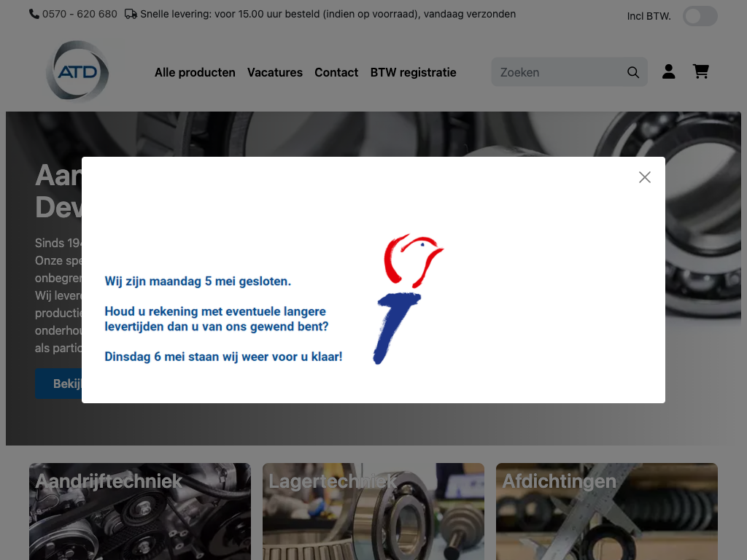Focus the Zoeken search field

(558, 72)
